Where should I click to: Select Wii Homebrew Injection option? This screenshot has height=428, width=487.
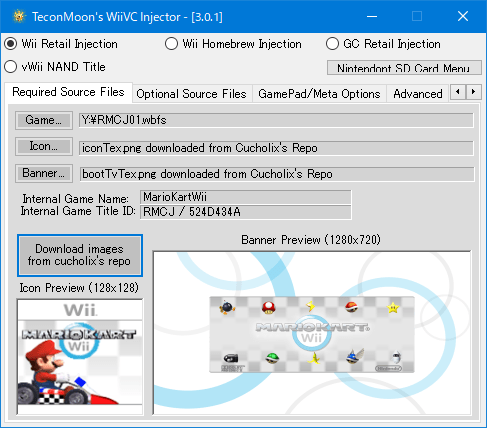tap(233, 44)
